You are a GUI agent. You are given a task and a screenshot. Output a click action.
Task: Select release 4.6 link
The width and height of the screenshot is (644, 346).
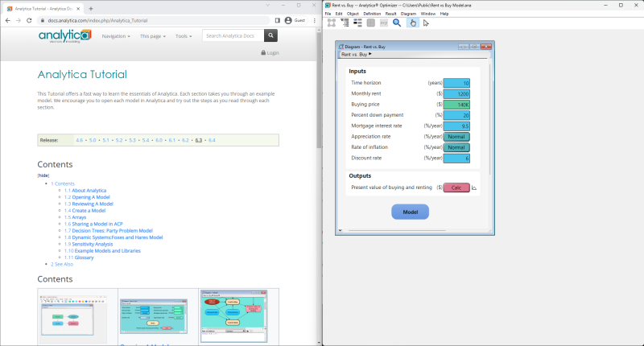point(79,140)
